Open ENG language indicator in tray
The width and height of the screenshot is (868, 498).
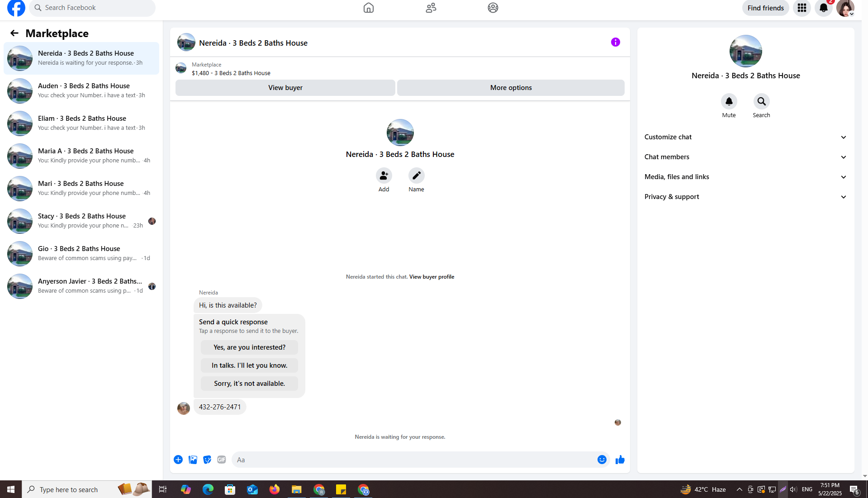(807, 489)
